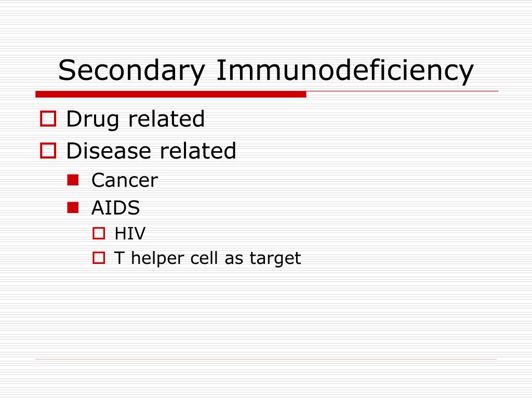This screenshot has width=532, height=399.
Task: Click the hollow bullet beside T helper cell
Action: 99,258
